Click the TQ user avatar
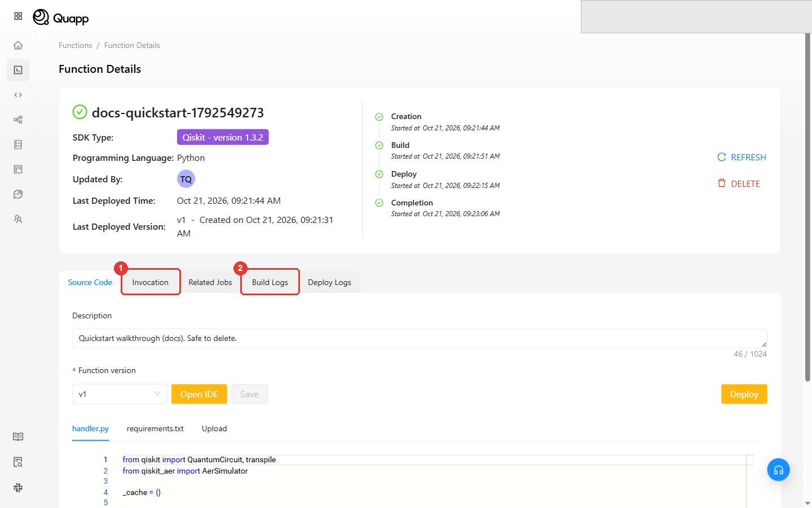The image size is (812, 508). coord(186,179)
